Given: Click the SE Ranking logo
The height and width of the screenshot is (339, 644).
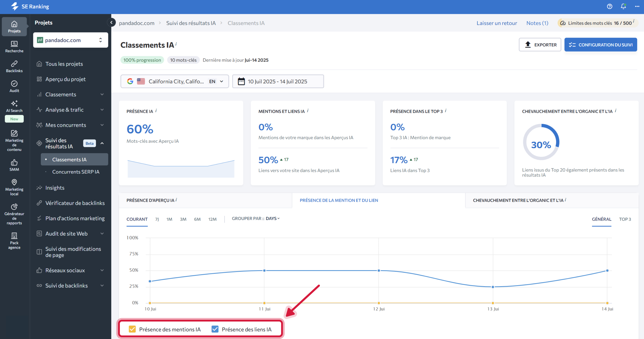Looking at the screenshot, I should pyautogui.click(x=30, y=6).
